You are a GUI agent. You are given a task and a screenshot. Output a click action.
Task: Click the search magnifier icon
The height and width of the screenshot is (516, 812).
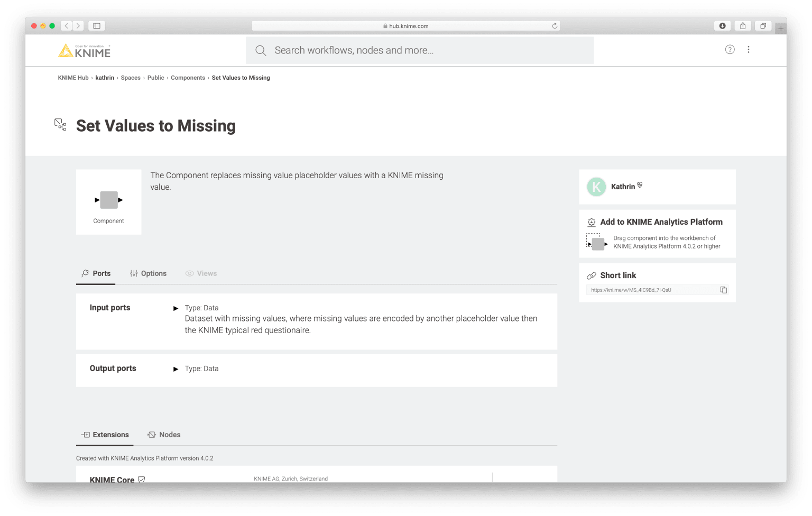(261, 51)
